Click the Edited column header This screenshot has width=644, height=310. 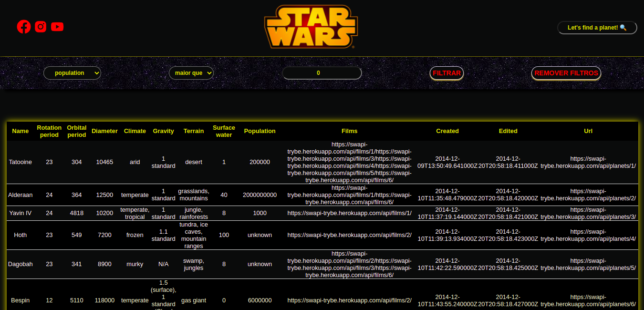click(x=508, y=131)
